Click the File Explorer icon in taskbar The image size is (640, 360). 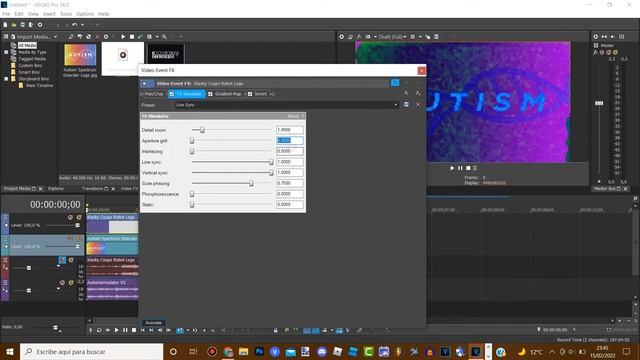tap(244, 351)
